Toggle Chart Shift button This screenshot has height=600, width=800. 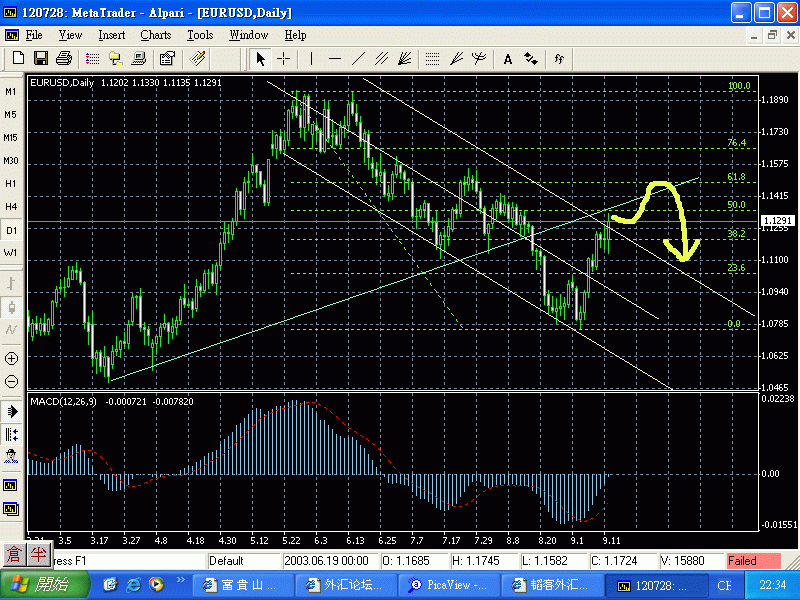pos(11,434)
